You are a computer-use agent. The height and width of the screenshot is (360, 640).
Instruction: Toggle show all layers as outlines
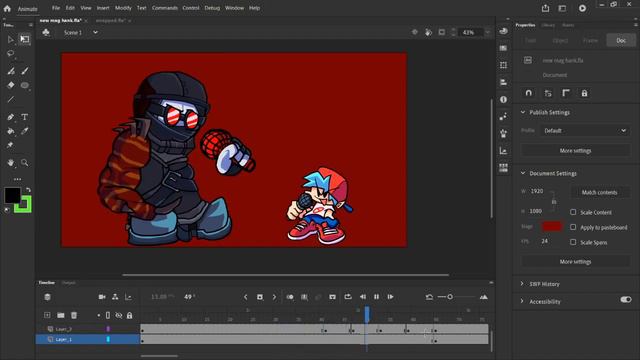point(108,315)
